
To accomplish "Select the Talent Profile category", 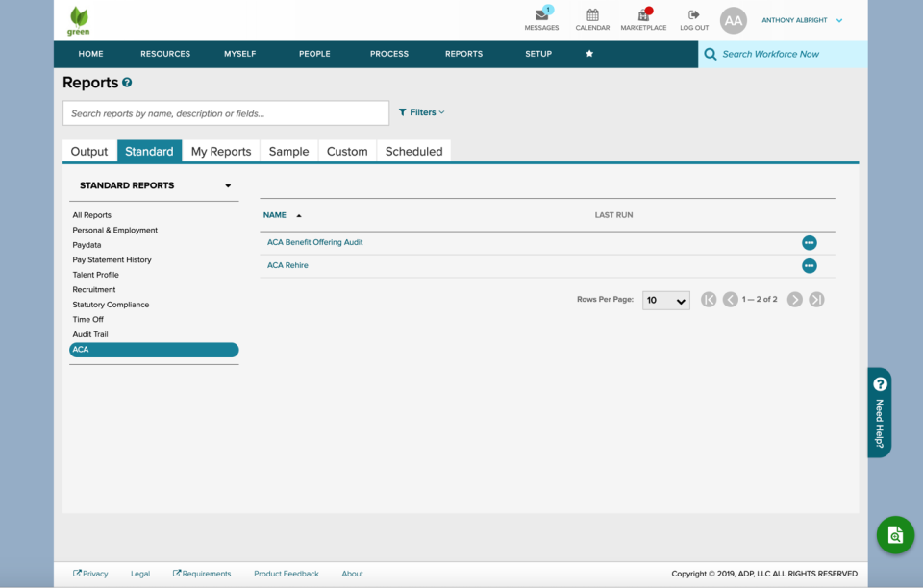I will (x=95, y=275).
